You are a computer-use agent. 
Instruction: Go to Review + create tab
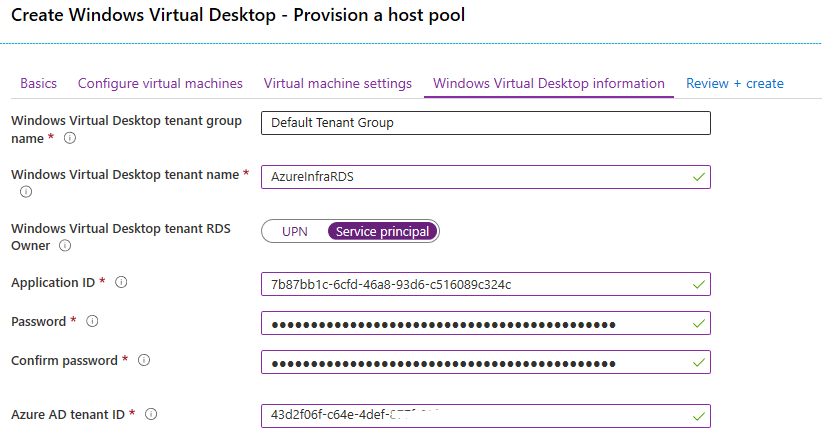click(x=735, y=83)
